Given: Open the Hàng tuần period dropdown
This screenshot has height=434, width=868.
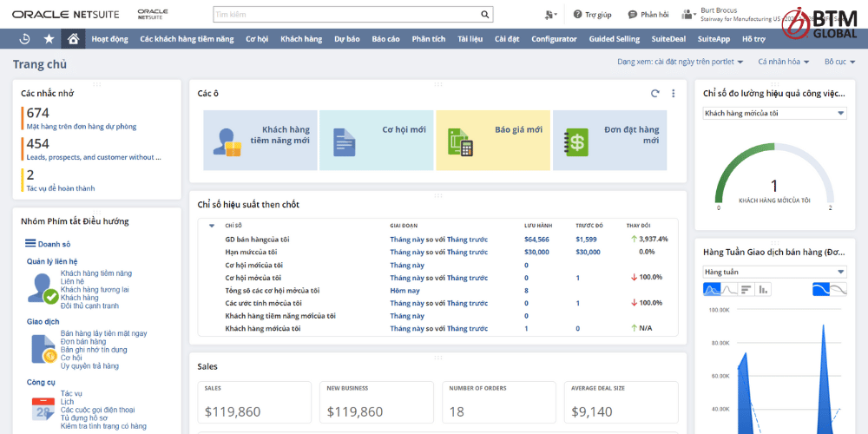Looking at the screenshot, I should tap(774, 272).
